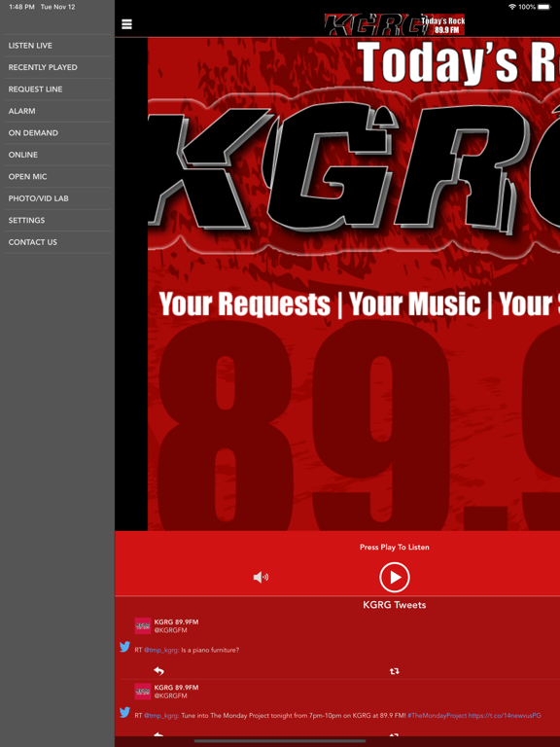Open Settings from side menu
The width and height of the screenshot is (560, 747).
[x=57, y=221]
